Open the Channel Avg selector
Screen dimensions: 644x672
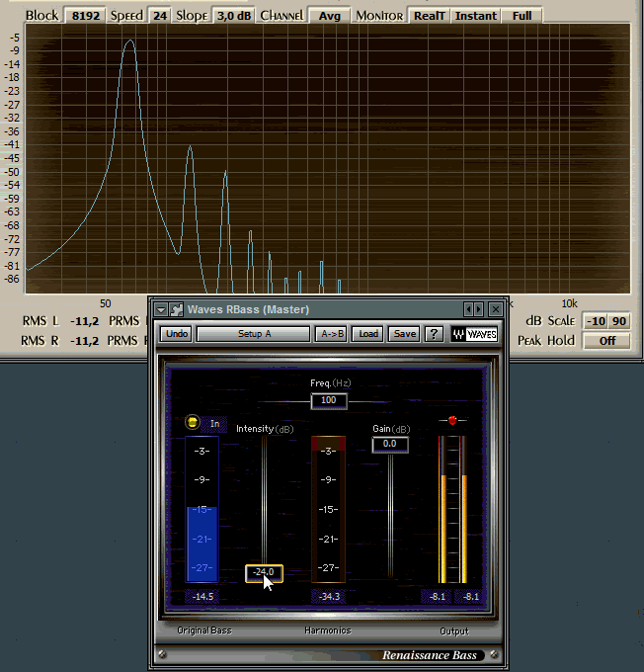(328, 16)
